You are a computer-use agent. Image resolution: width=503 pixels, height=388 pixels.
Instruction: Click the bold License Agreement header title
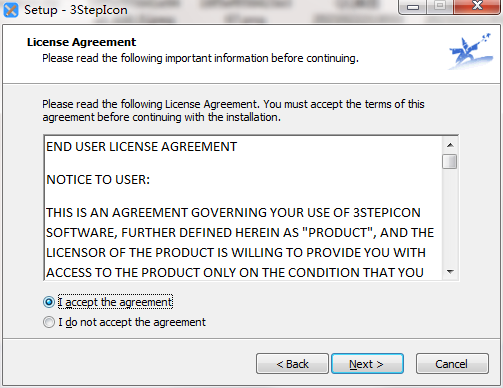pos(81,42)
